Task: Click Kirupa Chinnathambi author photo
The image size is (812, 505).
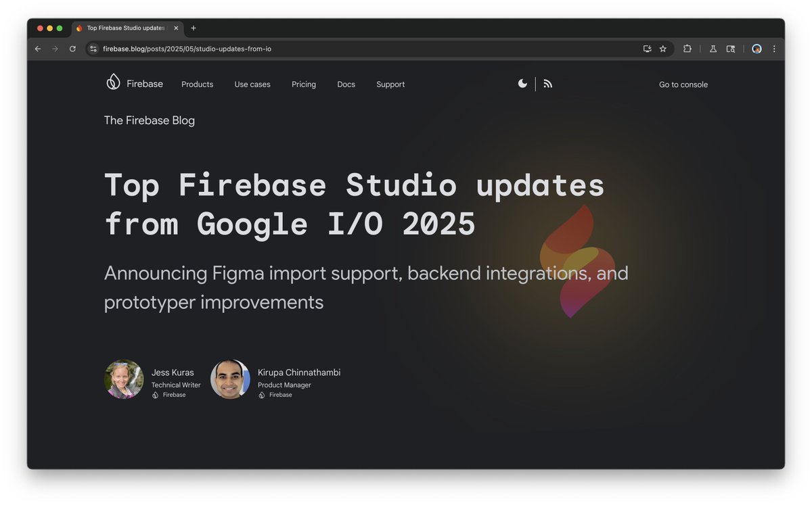Action: [230, 379]
